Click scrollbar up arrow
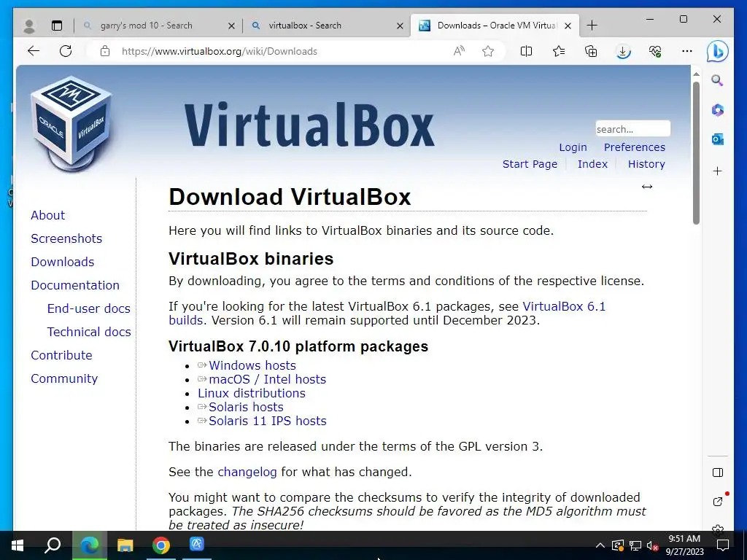This screenshot has width=747, height=560. point(696,74)
